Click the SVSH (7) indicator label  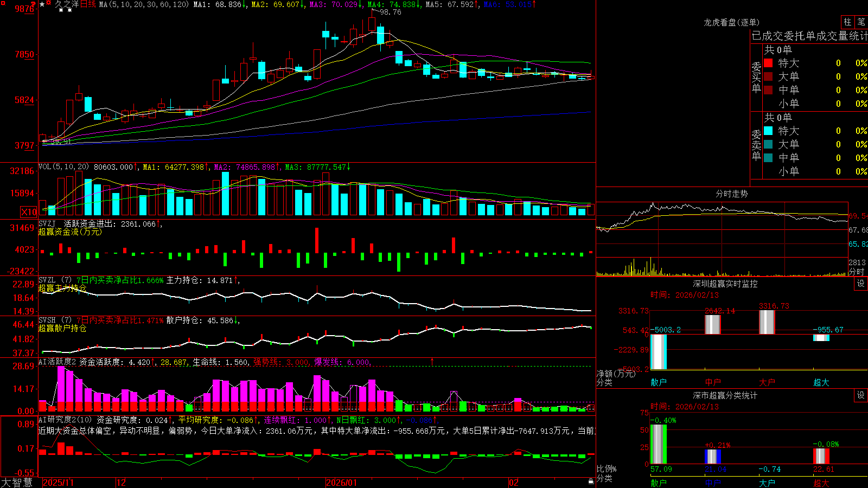(x=55, y=320)
